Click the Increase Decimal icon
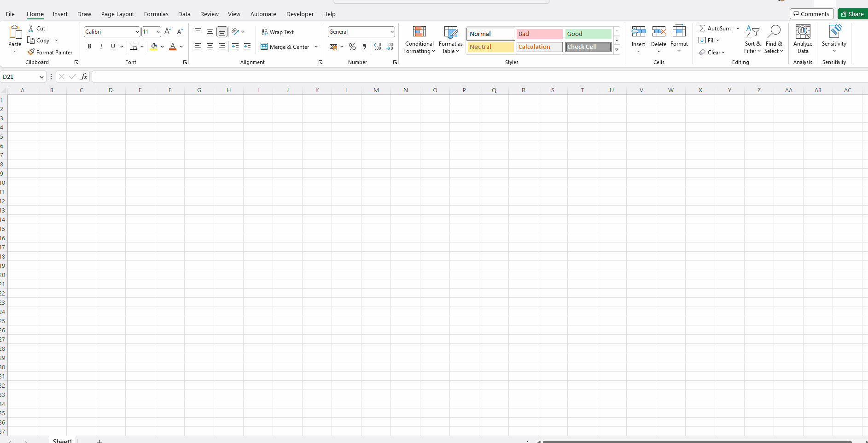 [x=378, y=47]
